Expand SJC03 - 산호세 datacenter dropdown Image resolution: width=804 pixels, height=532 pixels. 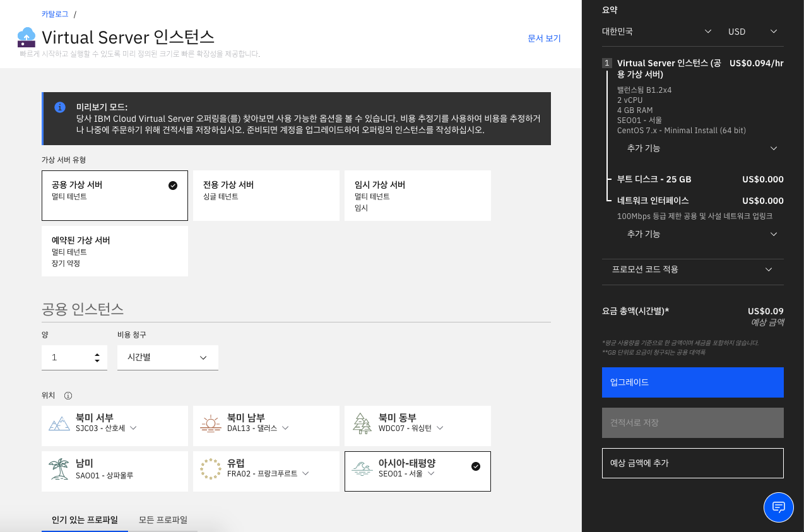[106, 428]
